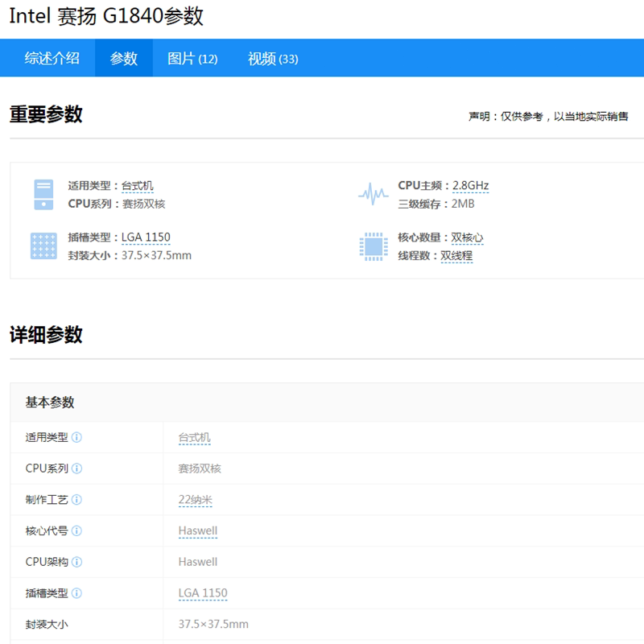Click the 三级缓存 2MB value
Image resolution: width=644 pixels, height=644 pixels.
[x=463, y=204]
